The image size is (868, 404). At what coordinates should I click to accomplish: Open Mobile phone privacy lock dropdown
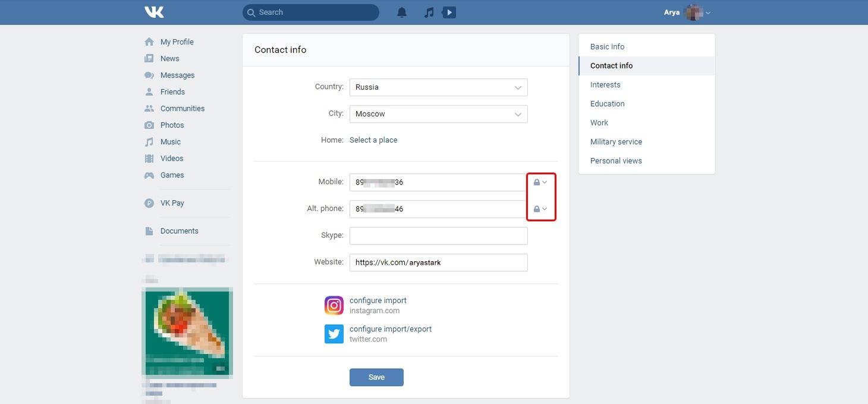pos(540,182)
